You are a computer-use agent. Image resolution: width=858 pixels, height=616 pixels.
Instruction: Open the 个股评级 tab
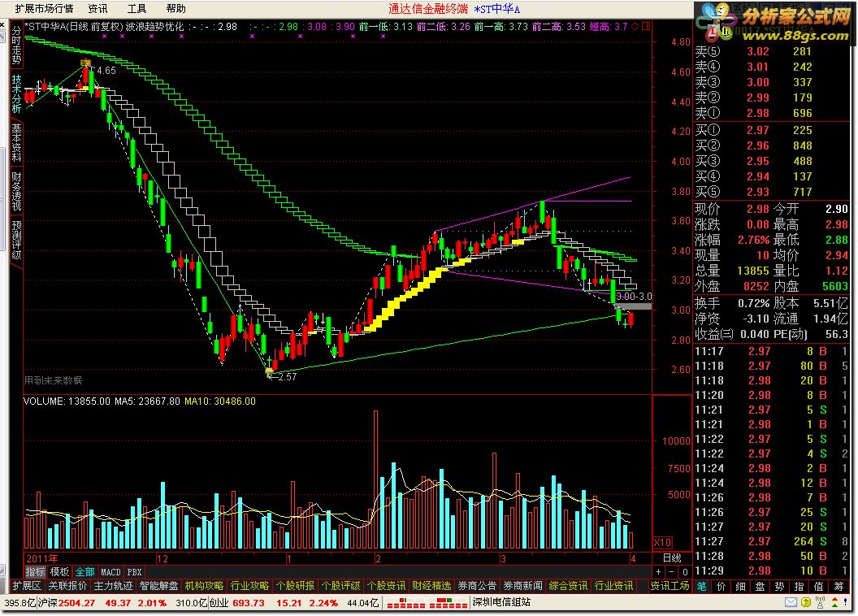click(340, 586)
